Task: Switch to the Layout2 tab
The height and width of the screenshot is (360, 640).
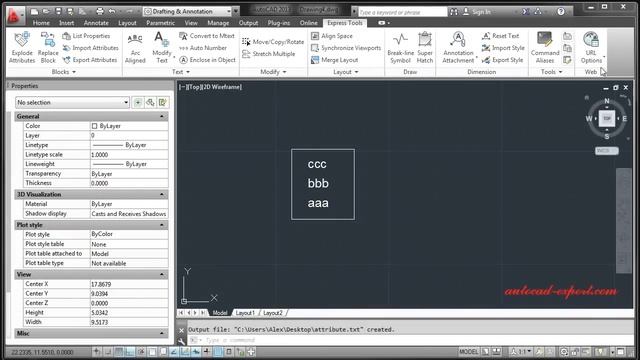Action: (273, 313)
